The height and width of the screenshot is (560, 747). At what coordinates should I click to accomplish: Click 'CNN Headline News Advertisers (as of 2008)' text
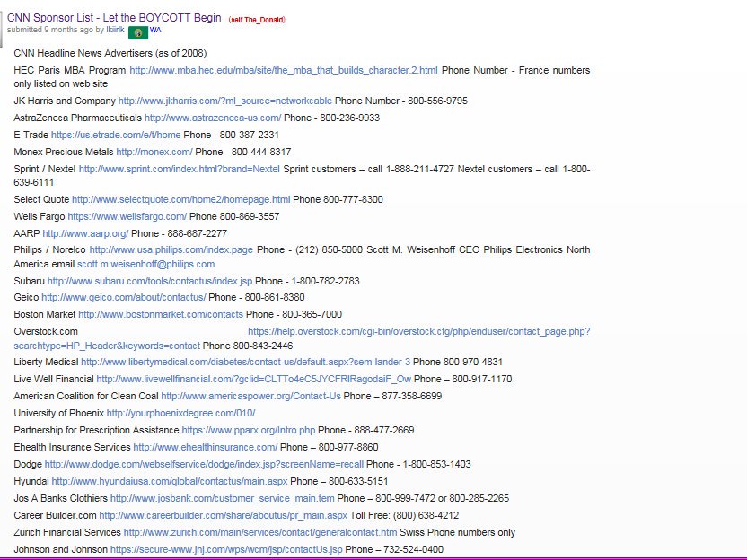coord(110,53)
